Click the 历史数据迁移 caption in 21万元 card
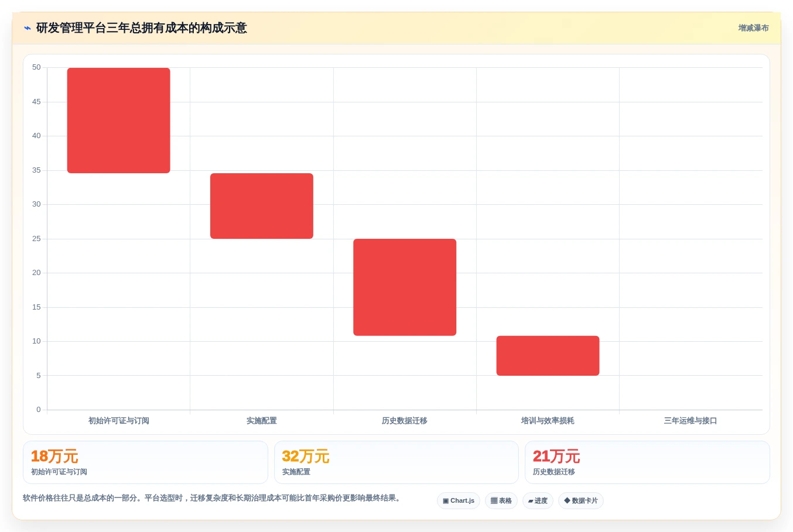This screenshot has width=793, height=532. 554,472
